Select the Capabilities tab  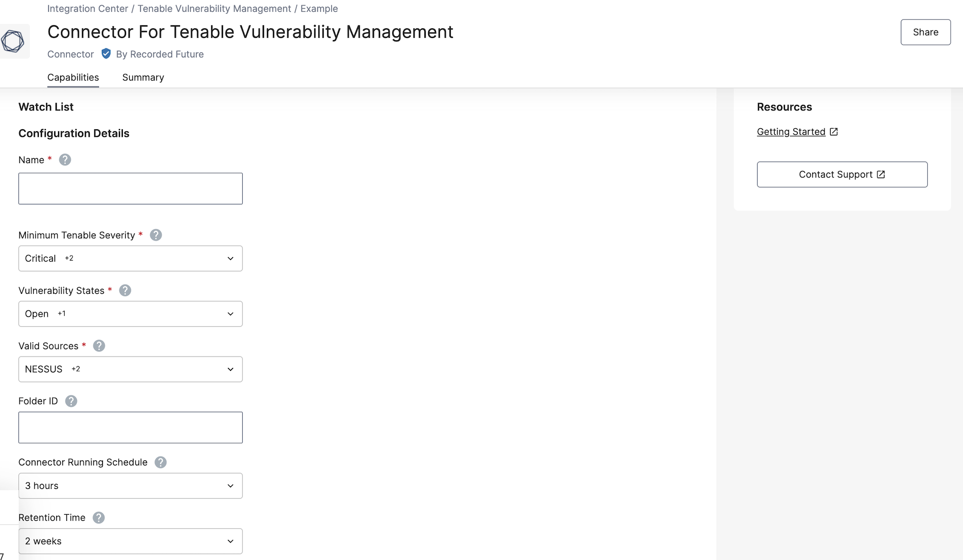pyautogui.click(x=73, y=78)
